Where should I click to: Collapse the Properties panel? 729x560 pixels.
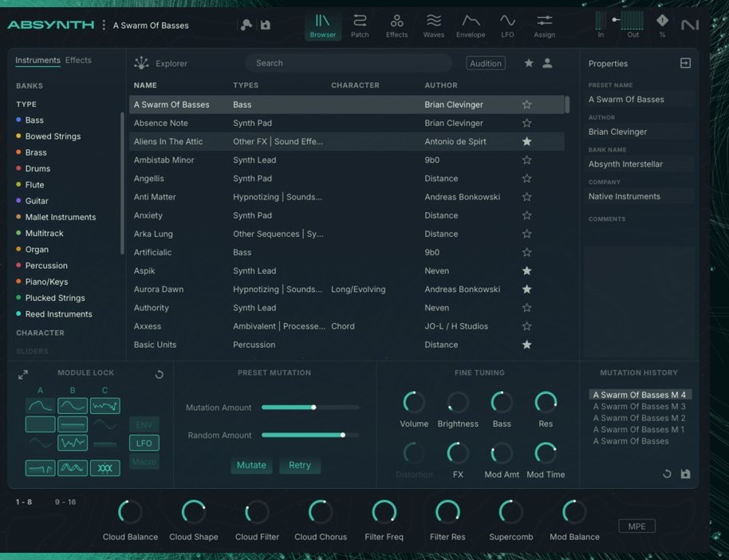coord(685,63)
